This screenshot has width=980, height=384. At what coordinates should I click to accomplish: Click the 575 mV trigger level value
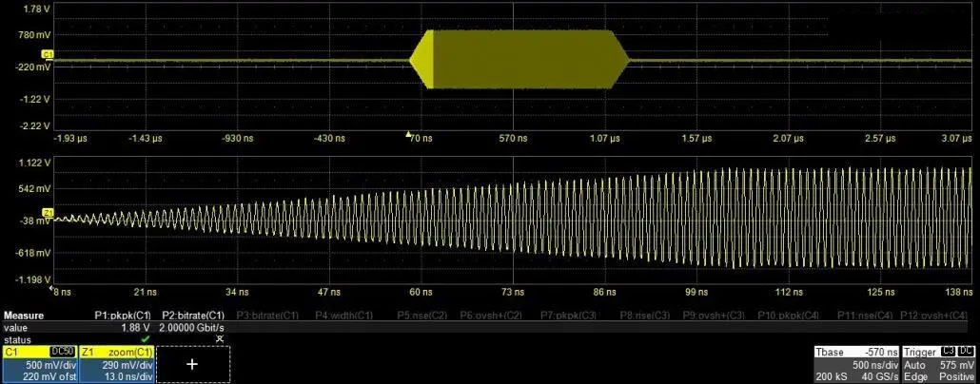[956, 364]
